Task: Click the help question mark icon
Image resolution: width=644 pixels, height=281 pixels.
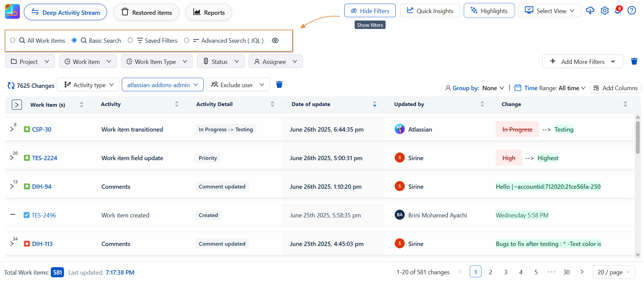Action: [x=632, y=11]
